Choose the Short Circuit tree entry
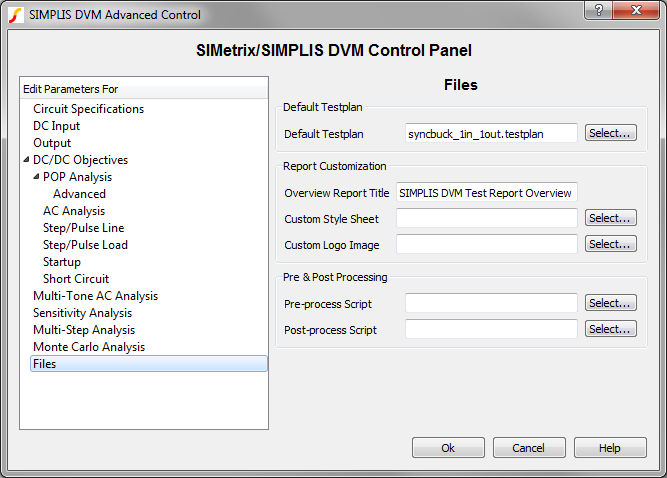 point(76,279)
